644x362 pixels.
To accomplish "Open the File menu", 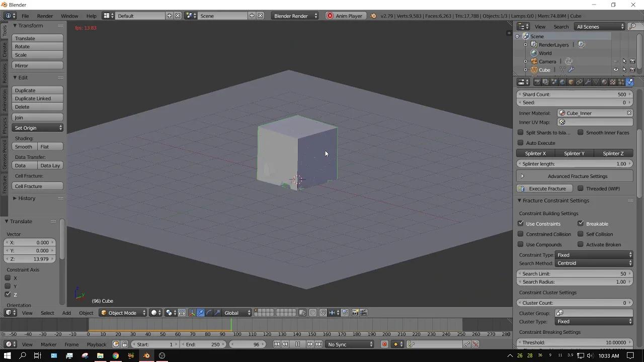I will point(25,16).
